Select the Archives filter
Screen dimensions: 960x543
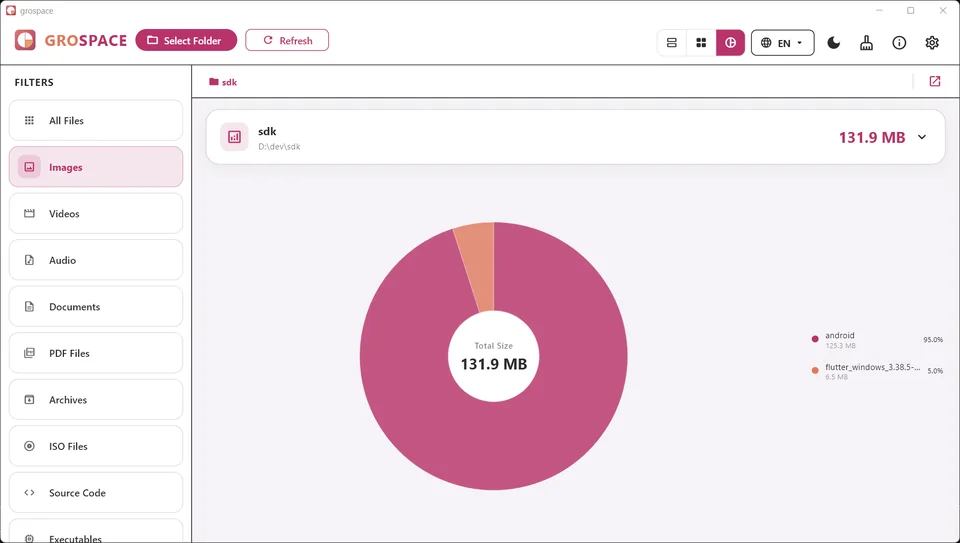pos(96,400)
